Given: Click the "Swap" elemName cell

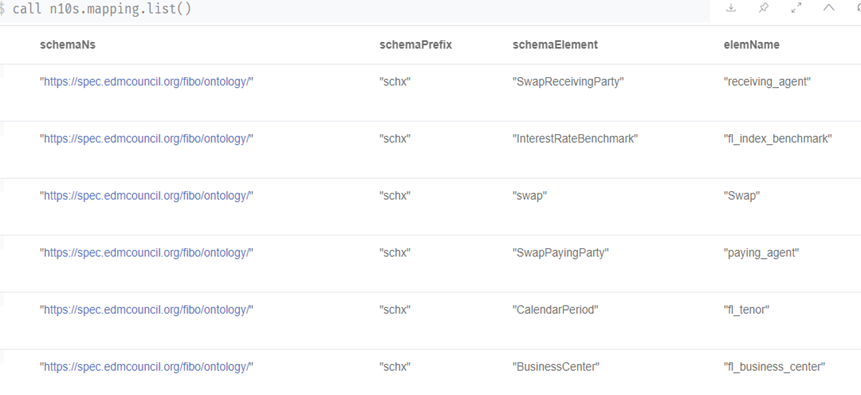Looking at the screenshot, I should 742,196.
